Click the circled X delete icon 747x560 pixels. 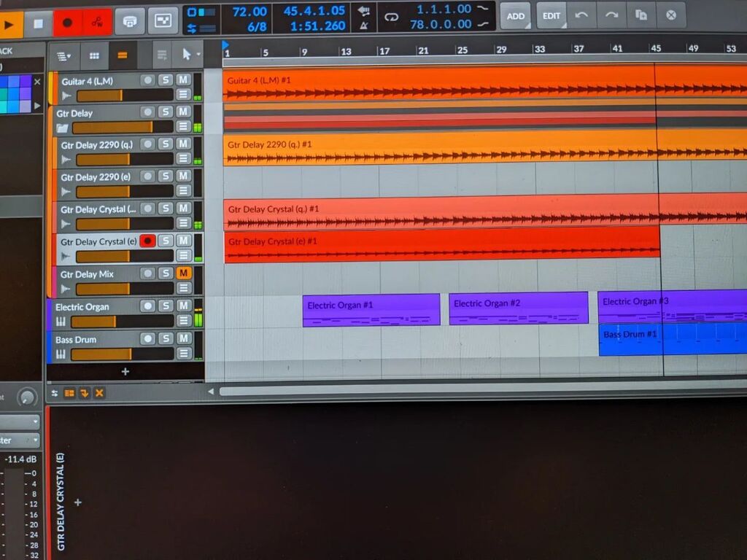[671, 15]
